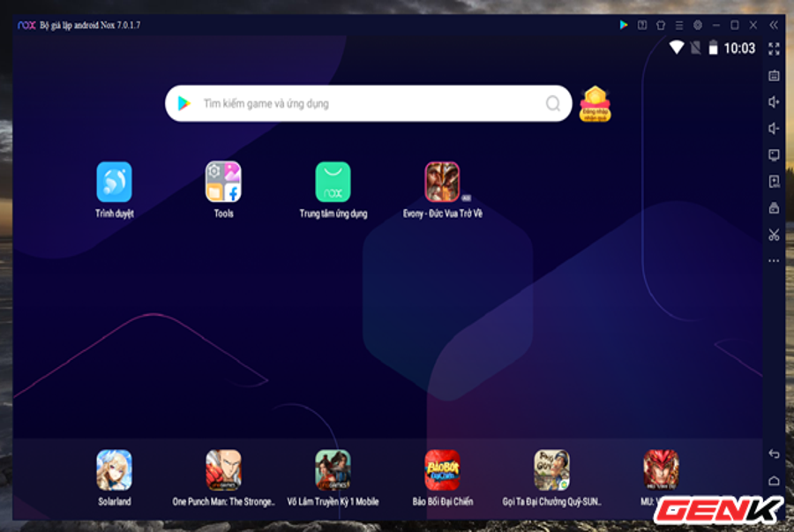Open One Punch Man: The Strongest game
This screenshot has height=532, width=794.
223,470
